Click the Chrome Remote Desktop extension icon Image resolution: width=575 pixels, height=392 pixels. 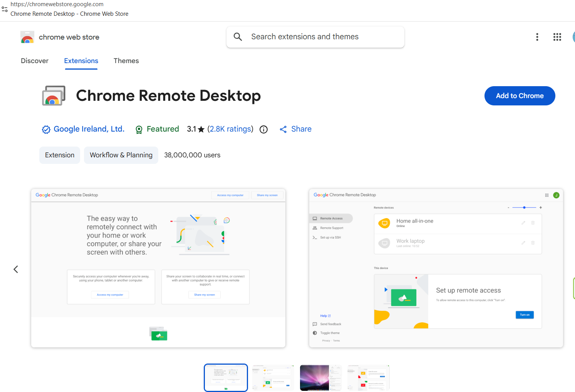click(x=54, y=96)
